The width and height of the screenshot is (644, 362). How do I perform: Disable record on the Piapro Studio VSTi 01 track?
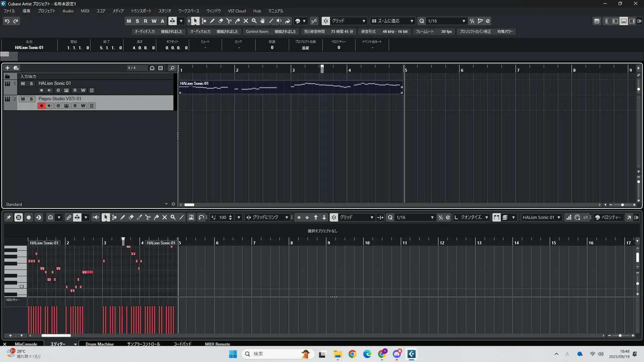click(42, 106)
